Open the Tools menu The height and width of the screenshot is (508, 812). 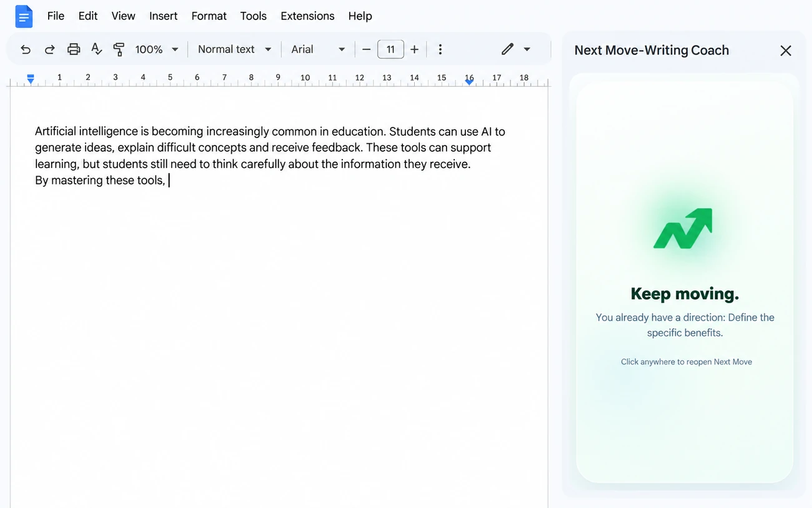(x=254, y=16)
